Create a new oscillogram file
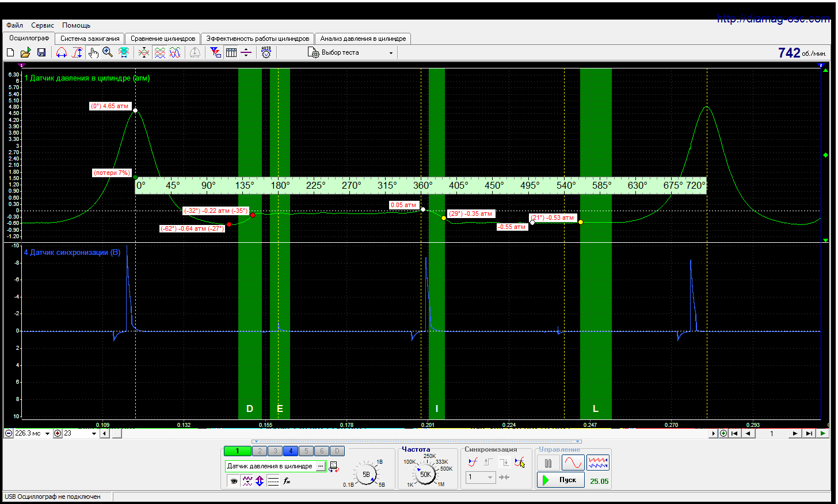 coord(10,52)
